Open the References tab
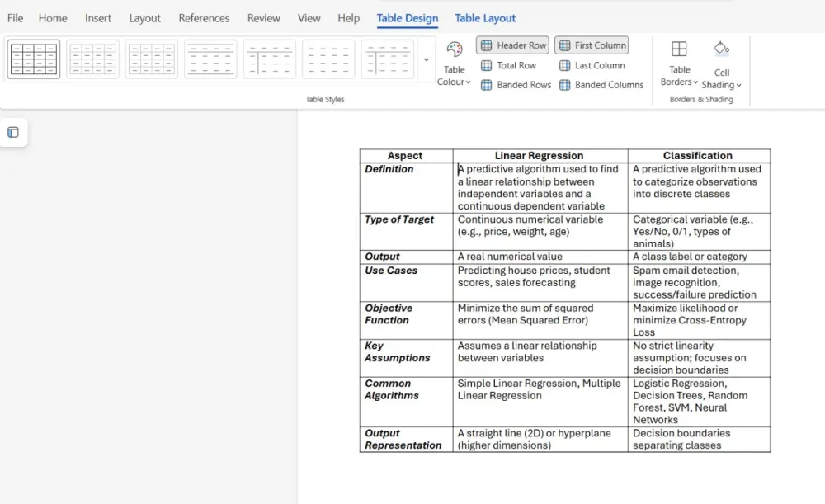The height and width of the screenshot is (504, 825). click(204, 18)
